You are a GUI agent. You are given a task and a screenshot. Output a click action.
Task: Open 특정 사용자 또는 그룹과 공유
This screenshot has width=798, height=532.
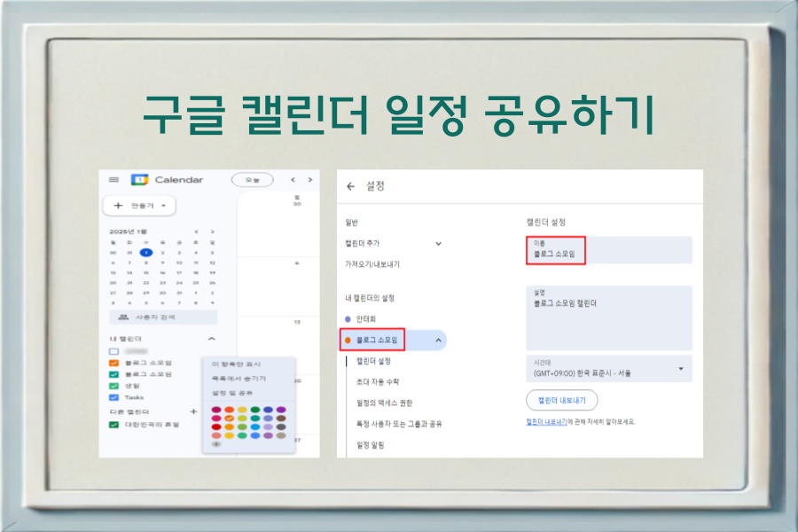point(399,424)
